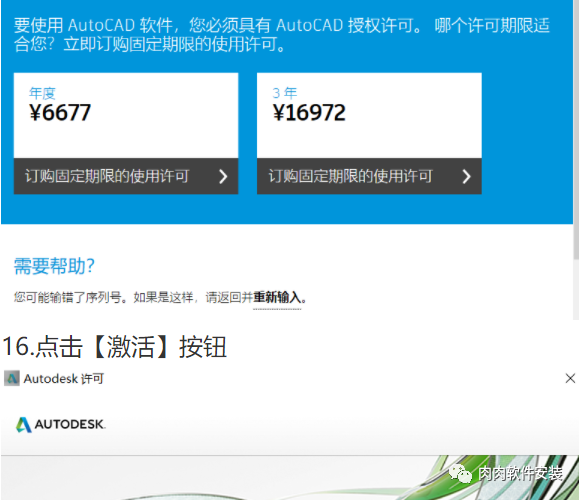Screen dimensions: 581x500
Task: Click the Autodesk 许可 window title text
Action: [64, 379]
